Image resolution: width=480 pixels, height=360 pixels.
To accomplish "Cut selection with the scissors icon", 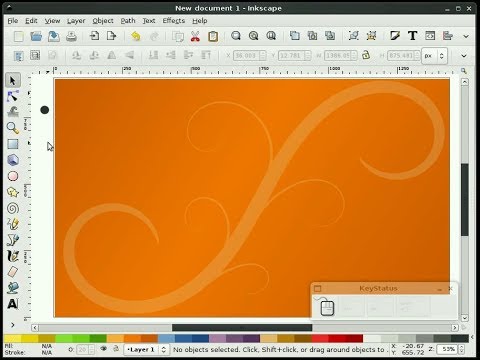I will [x=195, y=36].
